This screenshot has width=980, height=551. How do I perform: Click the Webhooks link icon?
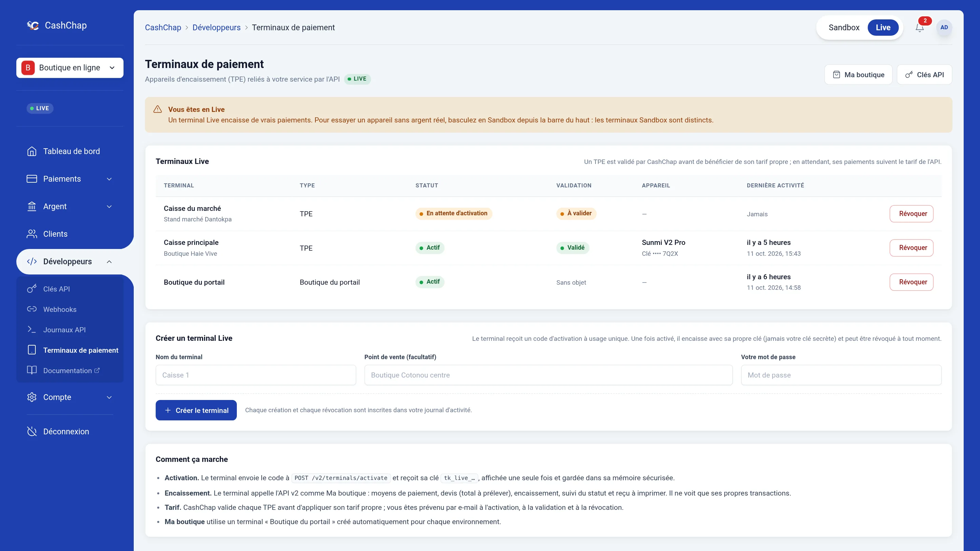pos(32,309)
